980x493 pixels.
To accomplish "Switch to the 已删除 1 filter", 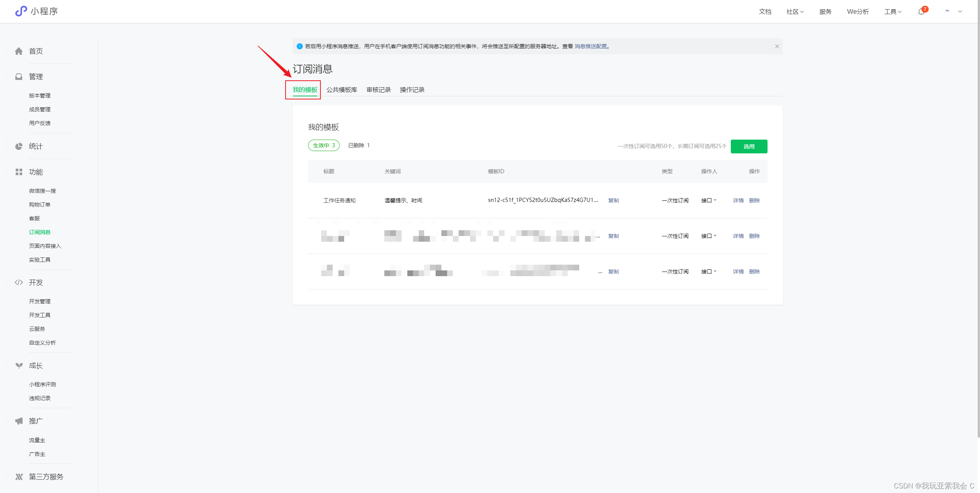I will (x=359, y=145).
